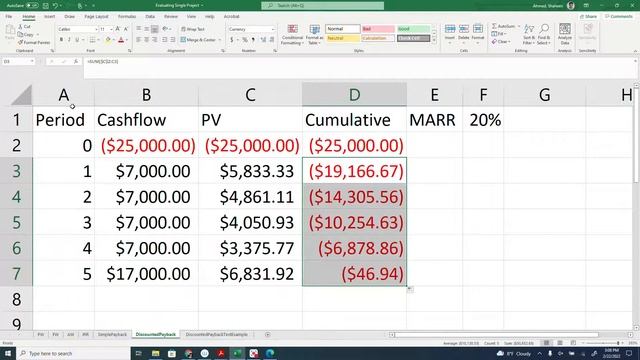Open Conditional Formatting menu
Image resolution: width=640 pixels, height=360 pixels.
pyautogui.click(x=292, y=34)
